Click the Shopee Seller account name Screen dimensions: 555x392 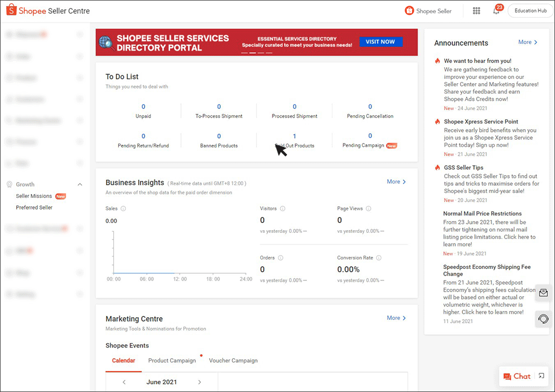coord(434,11)
